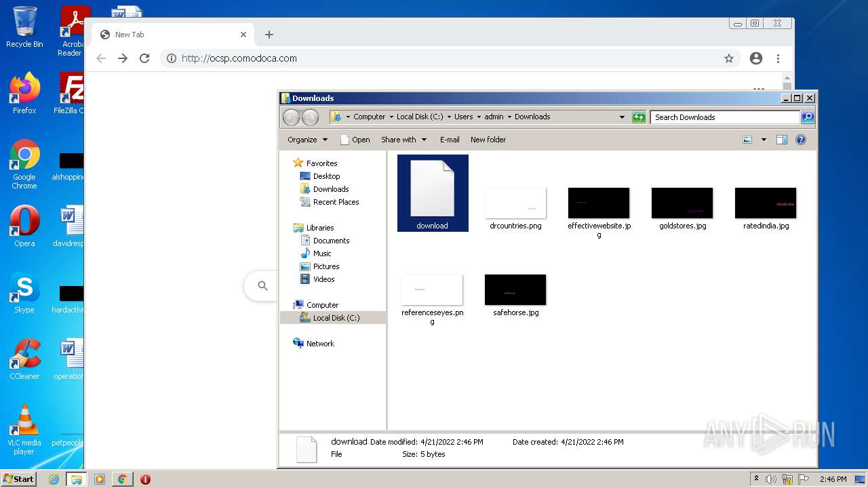Click the Opera taskbar icon
Screen dimensions: 868x488
click(145, 479)
